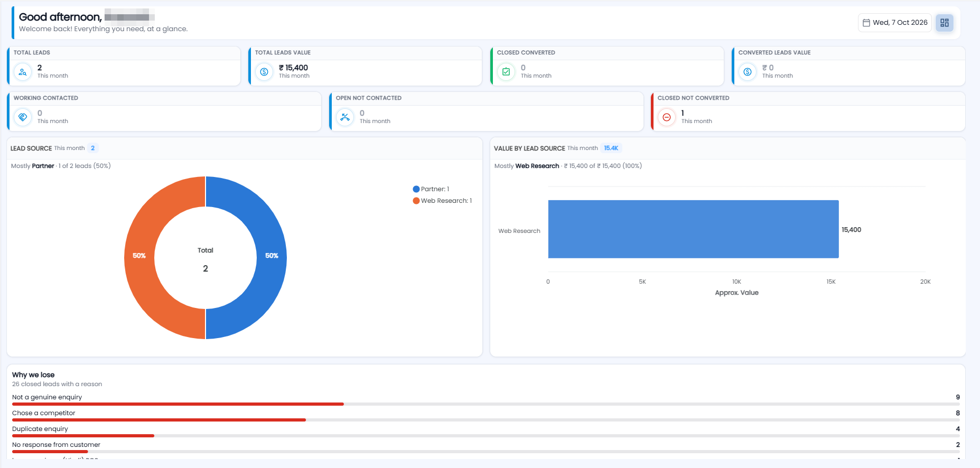Click the 15,400 bar data label

851,230
